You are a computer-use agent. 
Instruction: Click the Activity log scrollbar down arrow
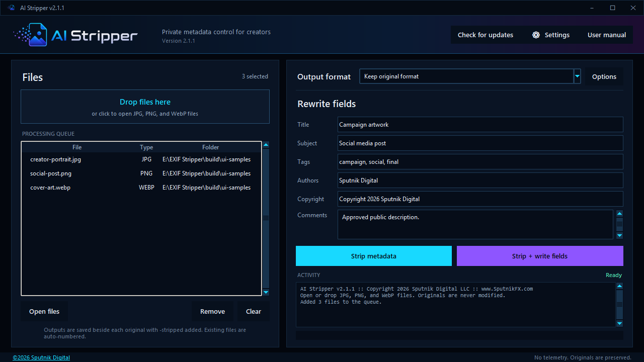coord(620,323)
